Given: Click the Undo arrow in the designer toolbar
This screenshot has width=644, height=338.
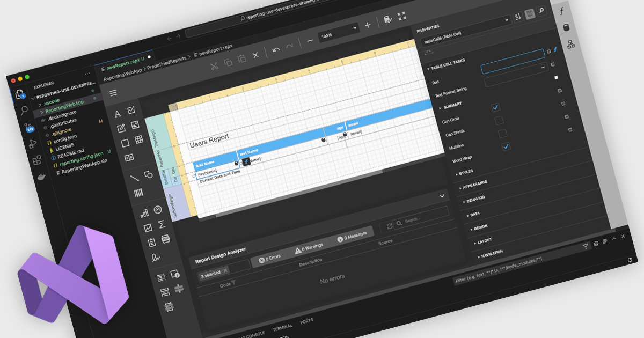Looking at the screenshot, I should point(276,49).
